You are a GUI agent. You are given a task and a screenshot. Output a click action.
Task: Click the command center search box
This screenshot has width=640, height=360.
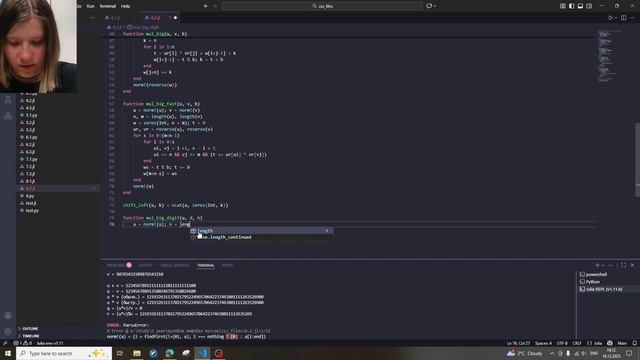click(x=322, y=6)
